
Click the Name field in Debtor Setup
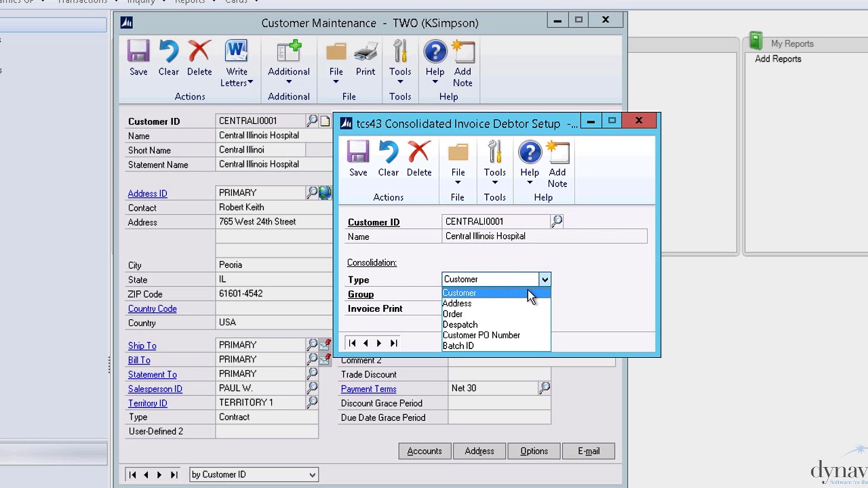pos(545,236)
